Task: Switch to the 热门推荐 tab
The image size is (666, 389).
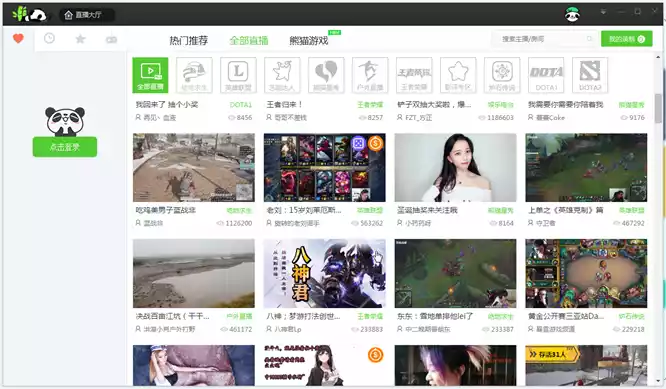Action: pos(189,40)
